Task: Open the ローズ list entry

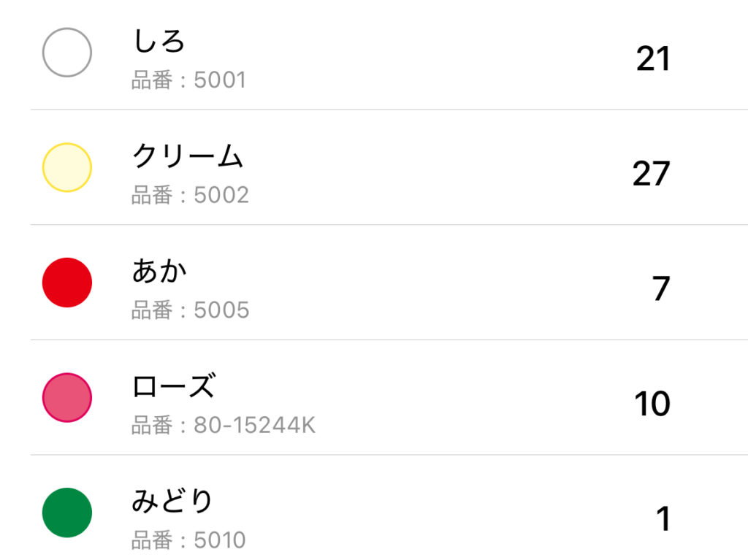Action: 173,386
